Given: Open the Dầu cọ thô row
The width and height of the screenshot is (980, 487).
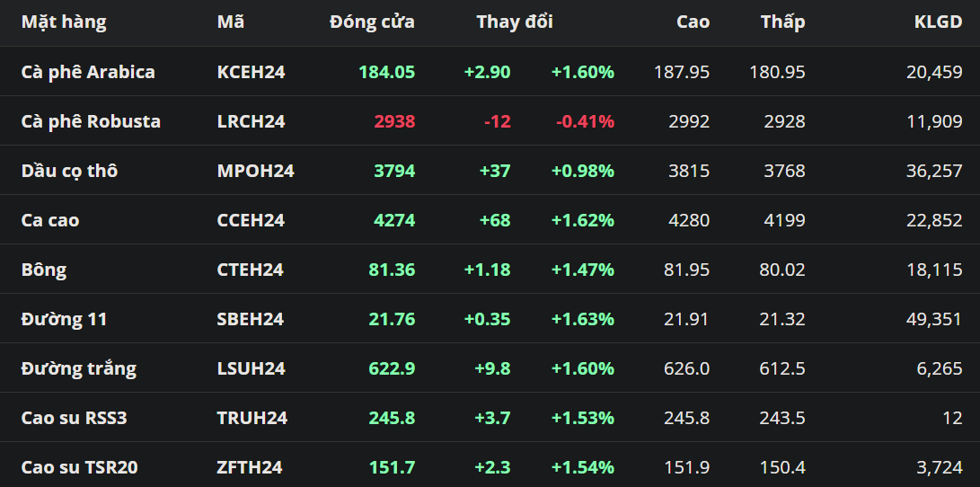Looking at the screenshot, I should [69, 171].
